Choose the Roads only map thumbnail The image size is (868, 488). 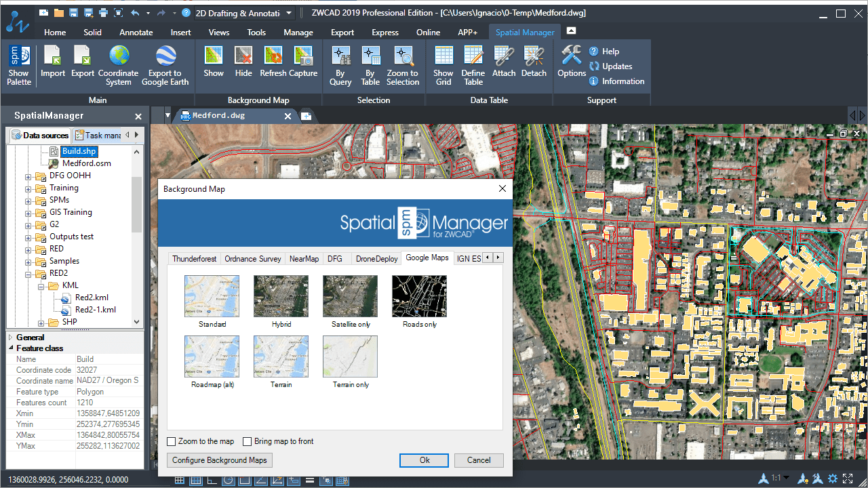[420, 296]
